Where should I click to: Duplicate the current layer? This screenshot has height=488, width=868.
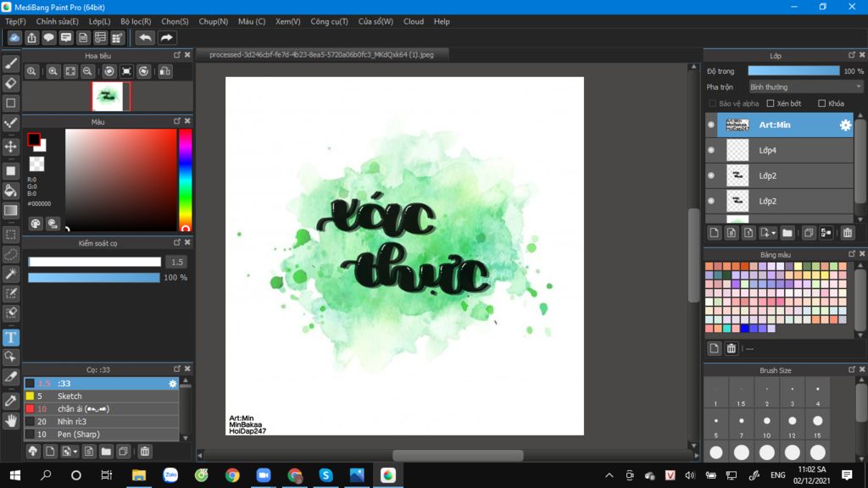[x=809, y=233]
